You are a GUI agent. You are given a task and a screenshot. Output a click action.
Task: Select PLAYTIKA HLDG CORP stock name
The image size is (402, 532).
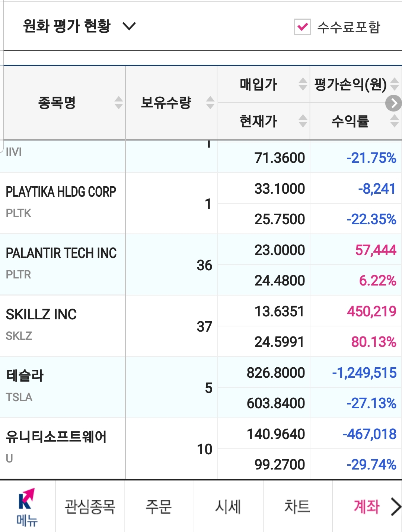point(61,192)
